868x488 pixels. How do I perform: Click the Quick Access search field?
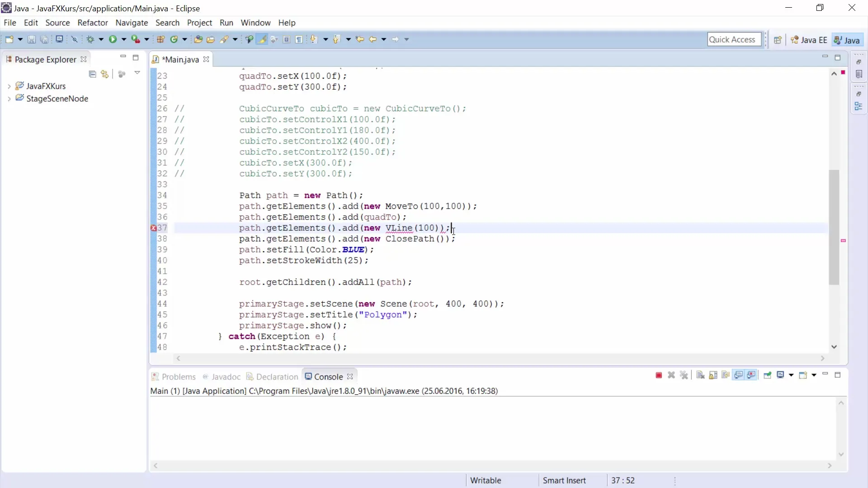coord(734,39)
